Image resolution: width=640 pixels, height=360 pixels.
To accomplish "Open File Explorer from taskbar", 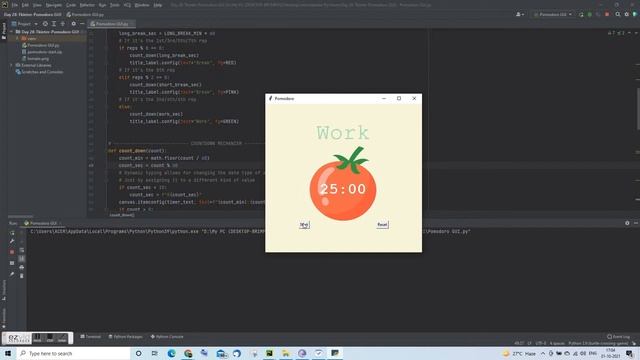I will 286,353.
